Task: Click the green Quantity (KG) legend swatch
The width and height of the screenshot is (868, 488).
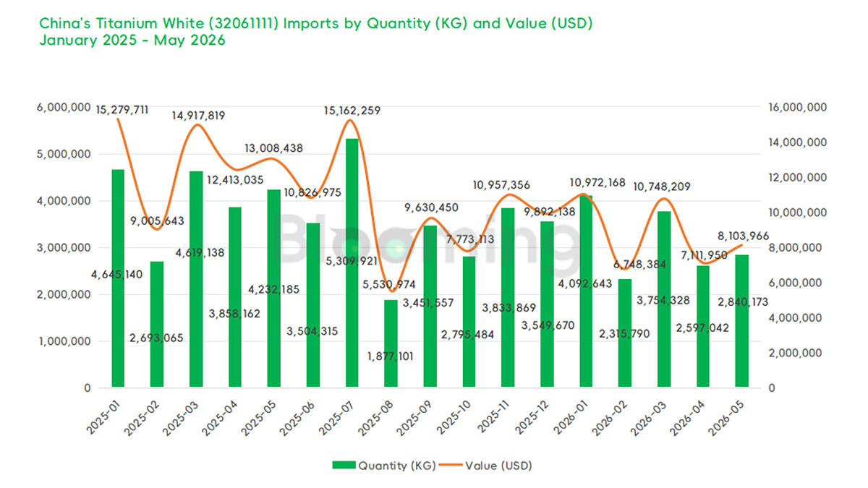Action: click(x=345, y=466)
